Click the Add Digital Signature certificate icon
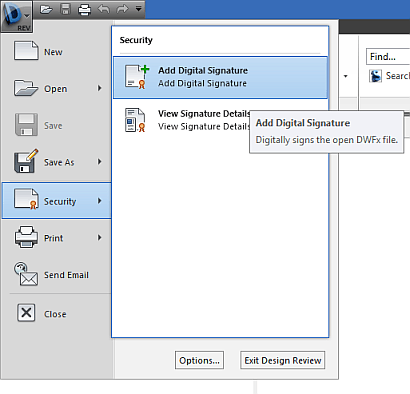This screenshot has height=394, width=410. [136, 77]
